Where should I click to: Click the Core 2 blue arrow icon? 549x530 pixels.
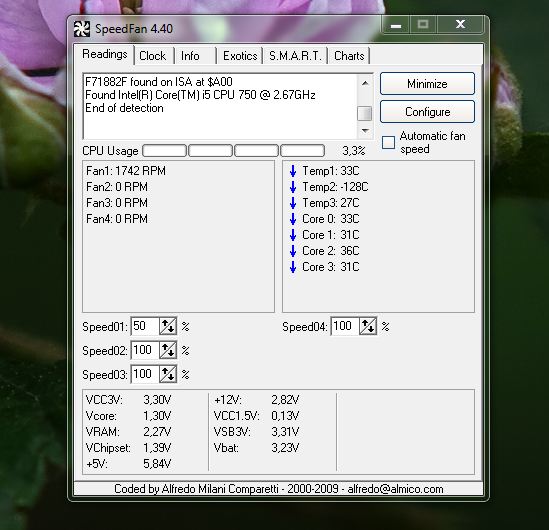tap(293, 251)
